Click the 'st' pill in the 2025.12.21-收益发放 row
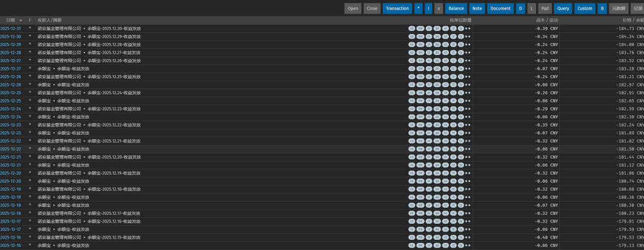Screen dimensions: 644x250 tap(453, 141)
